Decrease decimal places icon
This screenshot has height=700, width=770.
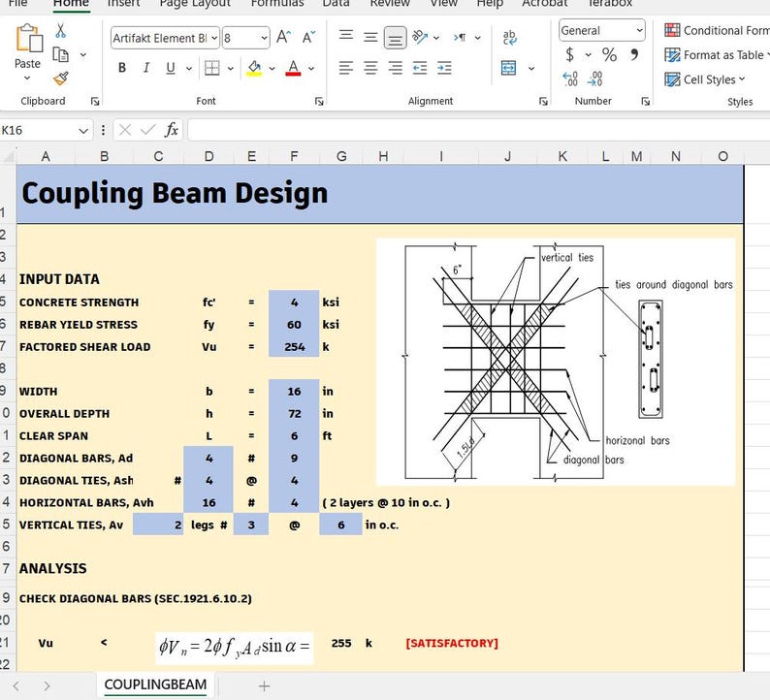click(594, 79)
